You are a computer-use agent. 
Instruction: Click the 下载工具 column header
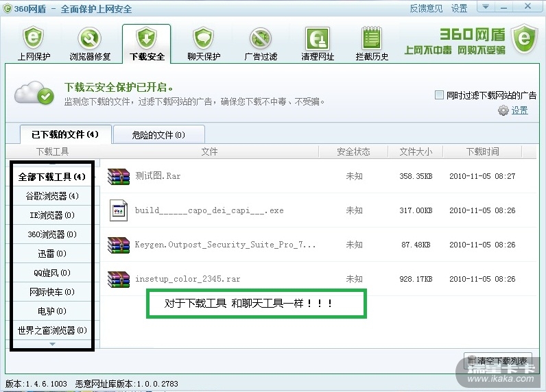53,151
